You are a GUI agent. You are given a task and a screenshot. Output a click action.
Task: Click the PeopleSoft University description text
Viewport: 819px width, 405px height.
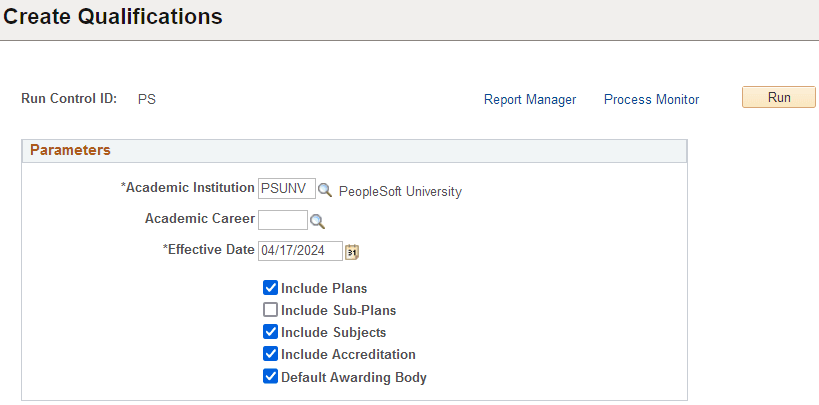coord(400,191)
